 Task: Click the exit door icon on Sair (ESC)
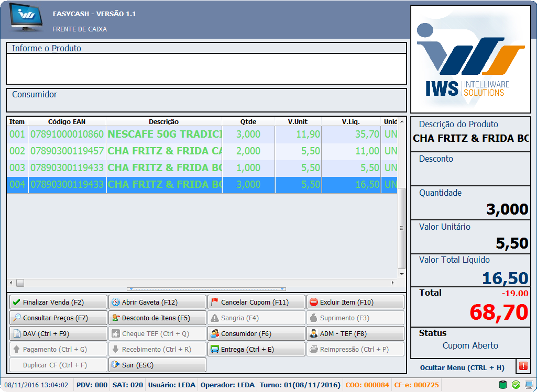115,365
